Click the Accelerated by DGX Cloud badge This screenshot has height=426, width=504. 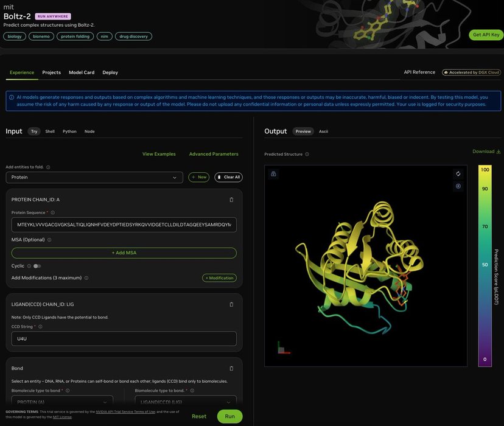(x=471, y=72)
